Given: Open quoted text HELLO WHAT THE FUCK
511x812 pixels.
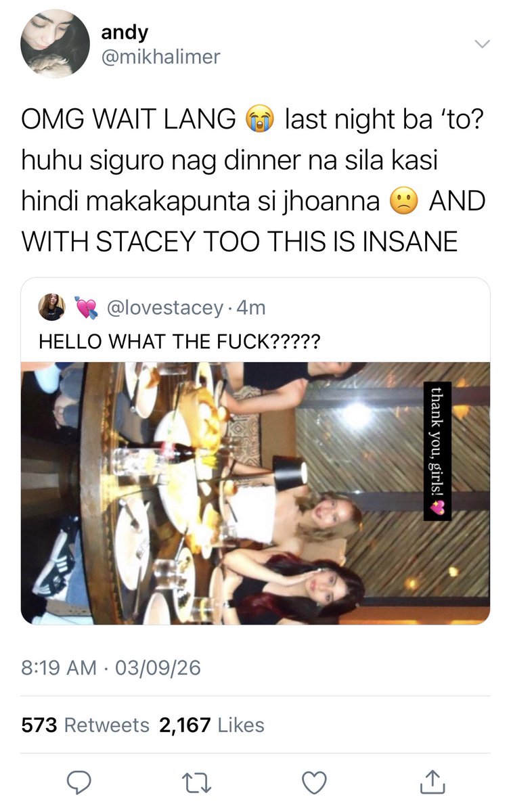Looking at the screenshot, I should point(179,342).
